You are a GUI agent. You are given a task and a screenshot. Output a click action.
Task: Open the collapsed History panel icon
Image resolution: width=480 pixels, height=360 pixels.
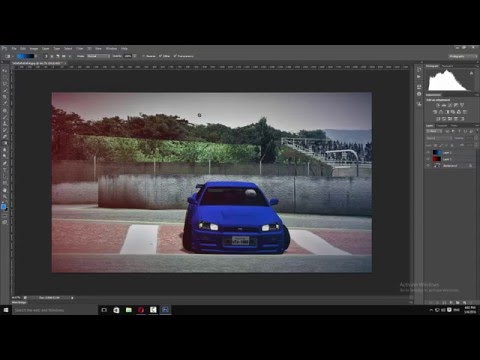[x=419, y=69]
